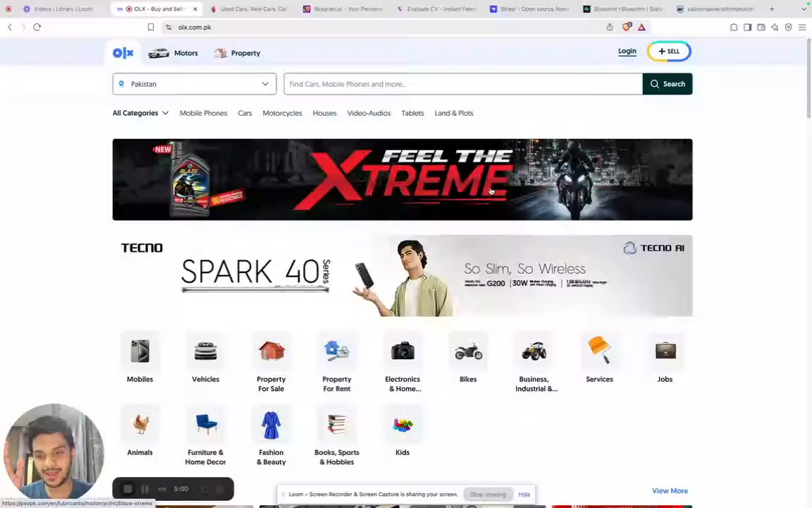The height and width of the screenshot is (508, 812).
Task: Click View More link
Action: point(670,491)
